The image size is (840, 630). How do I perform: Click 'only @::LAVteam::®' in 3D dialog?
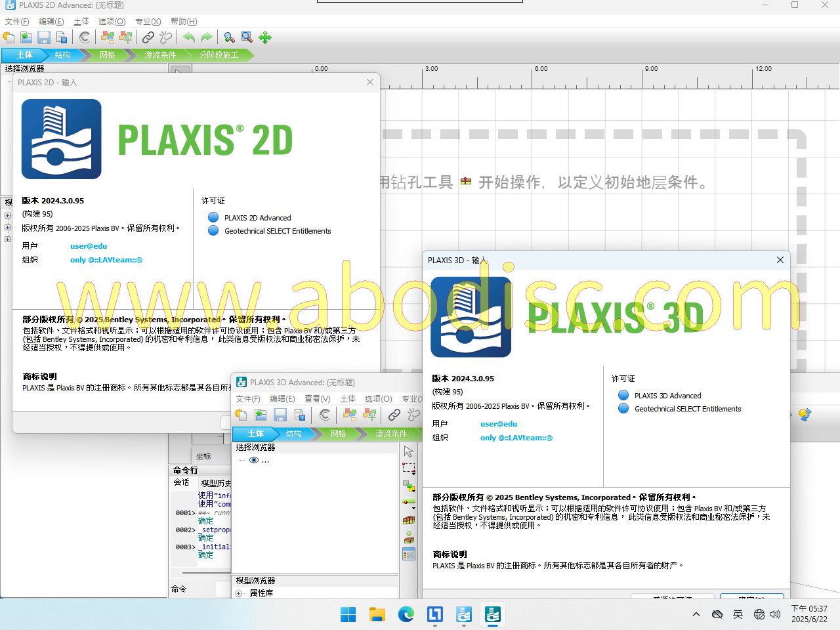pos(516,438)
